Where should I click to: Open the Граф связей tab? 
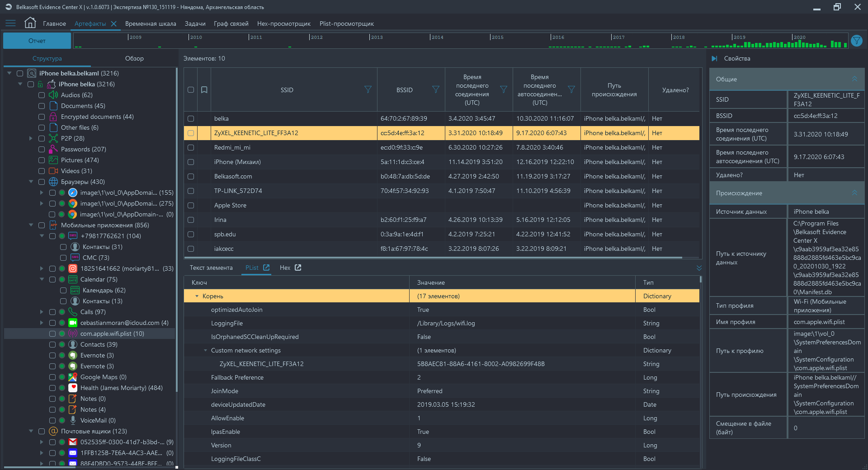click(231, 23)
